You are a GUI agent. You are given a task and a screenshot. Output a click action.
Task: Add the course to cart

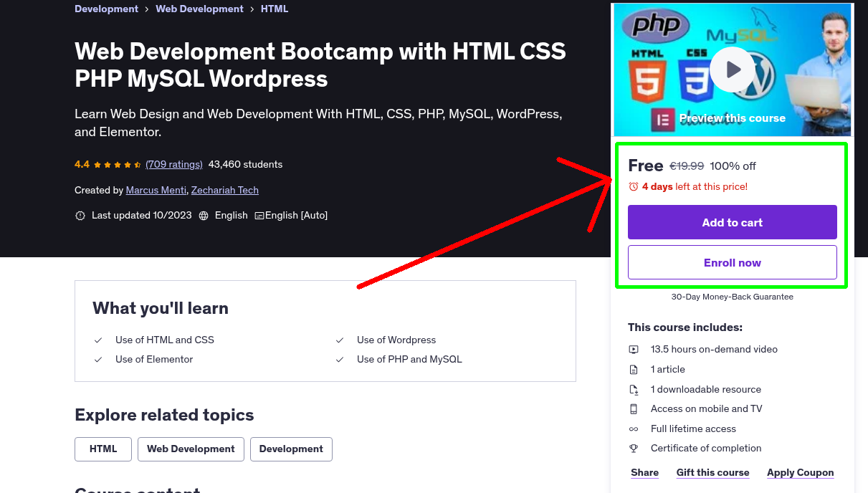pyautogui.click(x=733, y=222)
